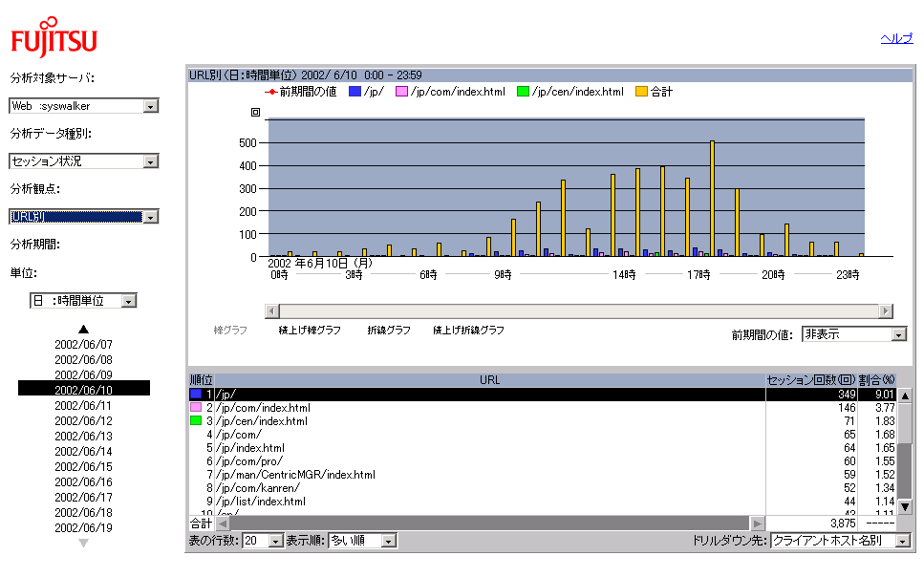The height and width of the screenshot is (577, 924).
Task: Select date 2002/06/16
Action: click(84, 482)
